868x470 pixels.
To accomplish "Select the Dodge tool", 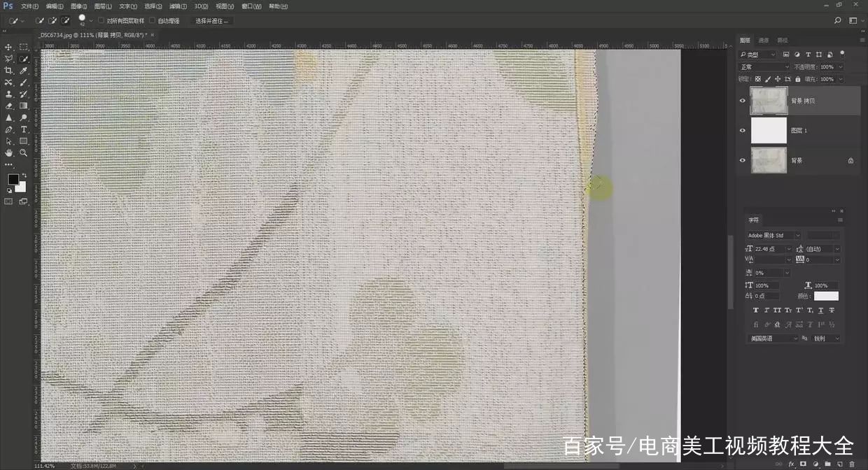I will point(23,117).
